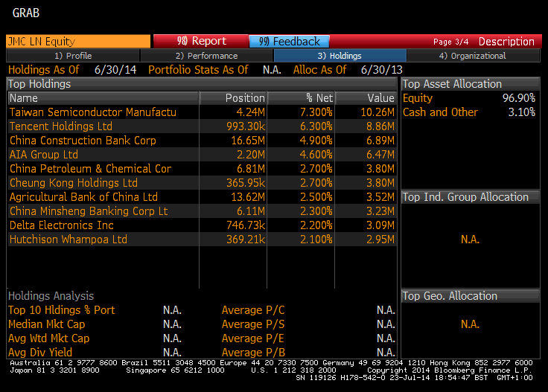
Task: Open China Minsheng Banking Corp Lt holding
Action: 89,211
